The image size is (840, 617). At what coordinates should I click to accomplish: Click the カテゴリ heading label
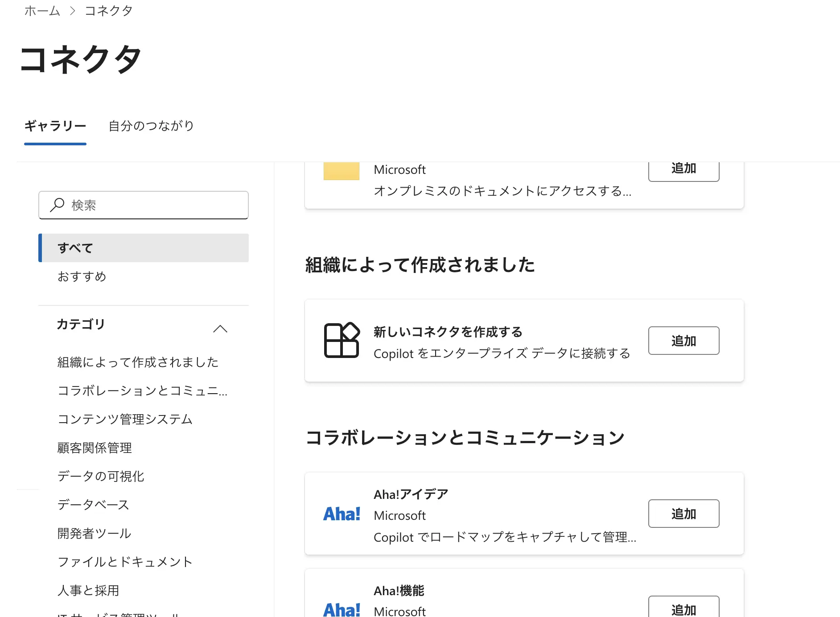pyautogui.click(x=81, y=324)
